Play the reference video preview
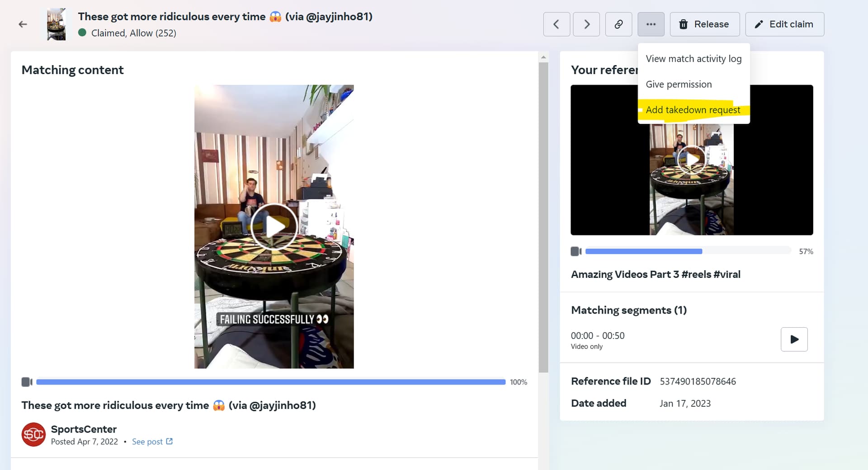 [x=692, y=160]
